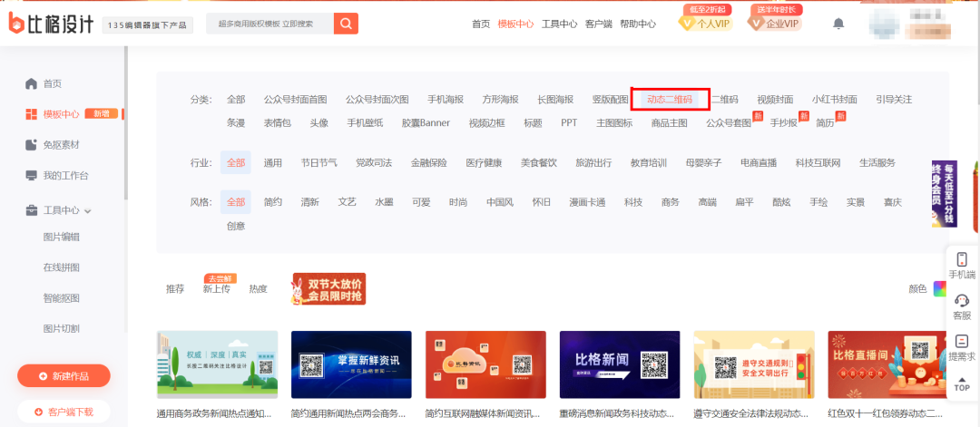Open notifications bell icon
Image resolution: width=980 pixels, height=427 pixels.
(838, 24)
